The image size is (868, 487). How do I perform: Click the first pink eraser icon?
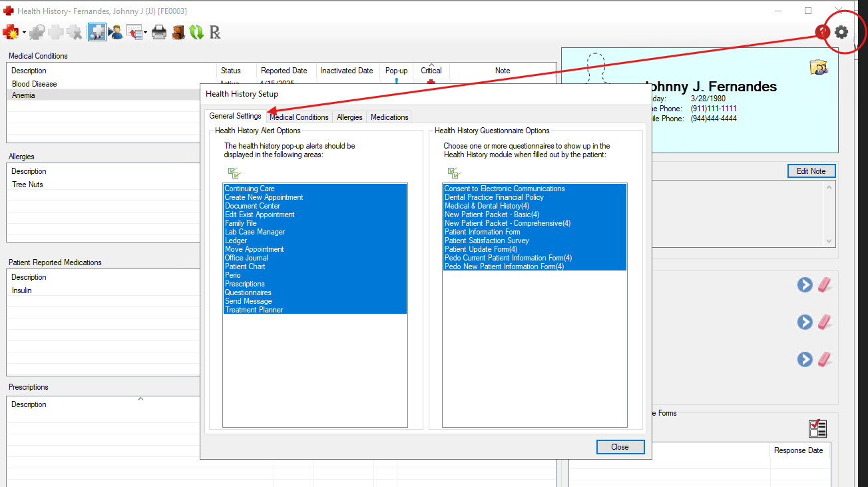pyautogui.click(x=825, y=284)
